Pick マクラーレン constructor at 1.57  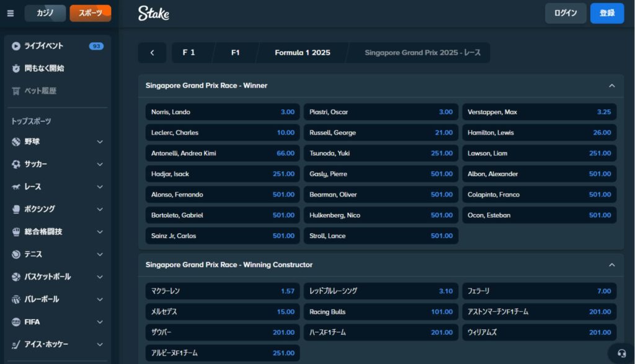[223, 291]
